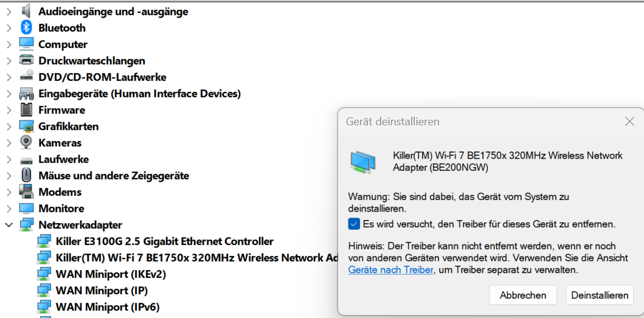The height and width of the screenshot is (318, 644).
Task: Select the Audioeingänge und -ausgänge speaker icon
Action: (26, 12)
